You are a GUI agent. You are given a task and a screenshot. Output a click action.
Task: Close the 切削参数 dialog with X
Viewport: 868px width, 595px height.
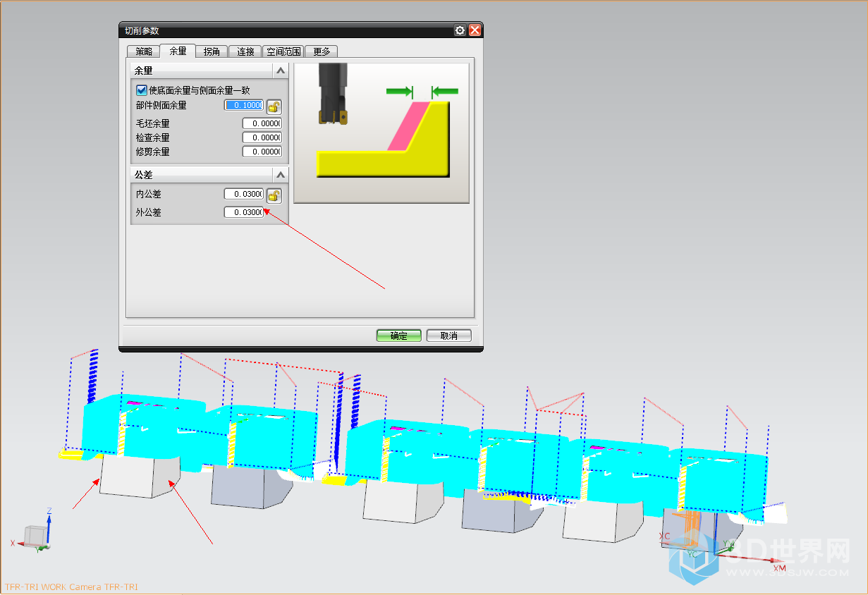click(475, 30)
